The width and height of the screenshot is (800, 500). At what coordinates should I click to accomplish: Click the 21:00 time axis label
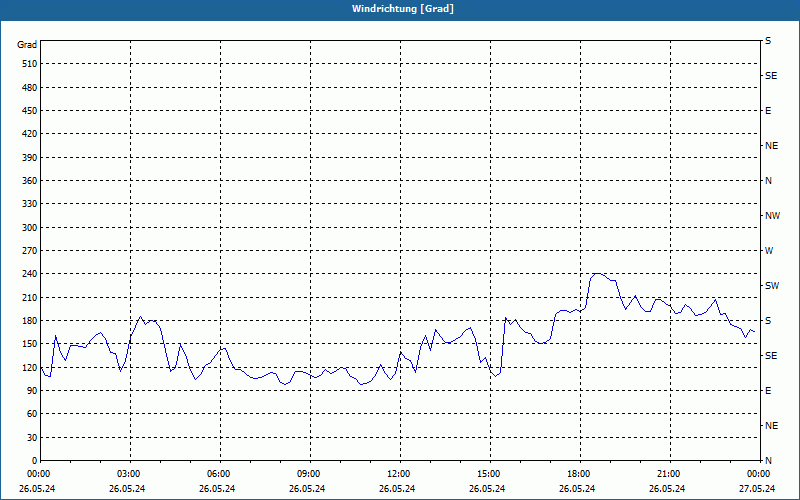click(670, 473)
